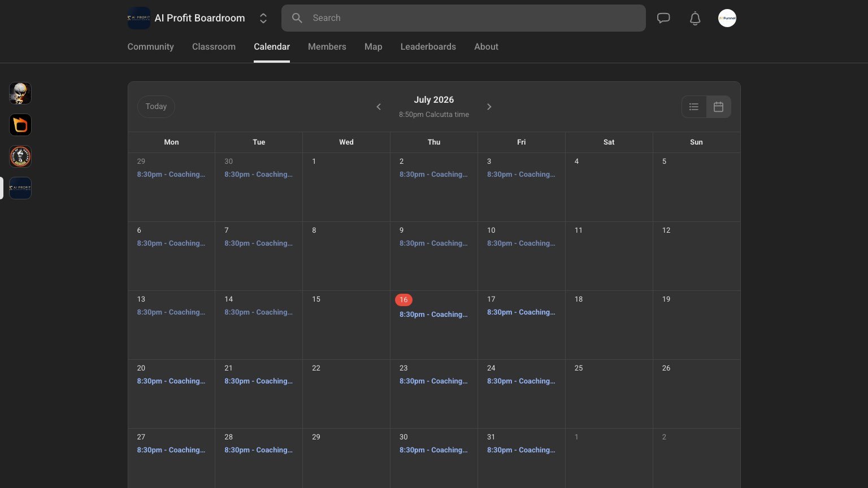Image resolution: width=868 pixels, height=488 pixels.
Task: Click the AI Profit Boardroom title text
Action: (x=199, y=18)
